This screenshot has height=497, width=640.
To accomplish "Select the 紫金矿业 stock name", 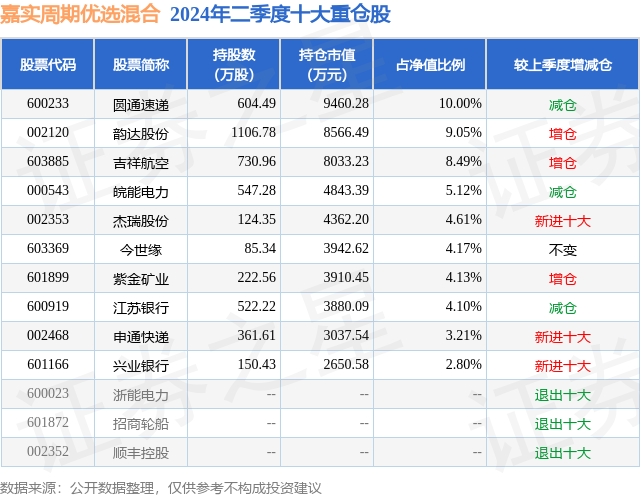I will (x=141, y=279).
